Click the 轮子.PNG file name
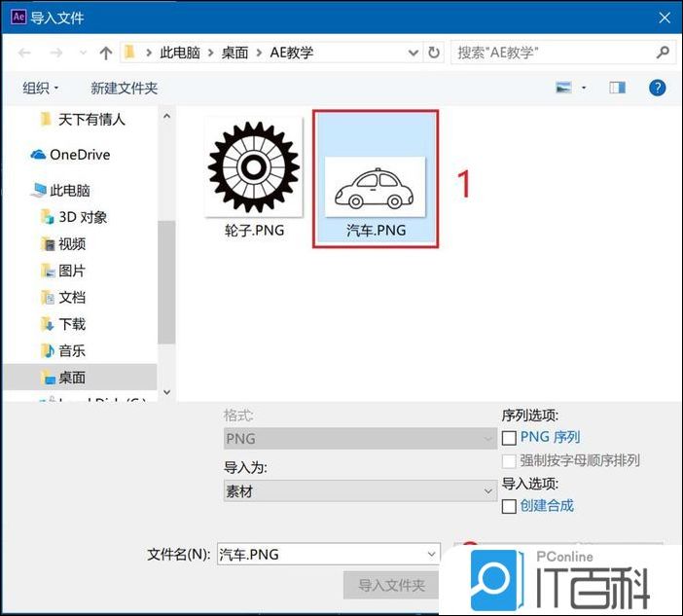683x616 pixels. click(254, 231)
